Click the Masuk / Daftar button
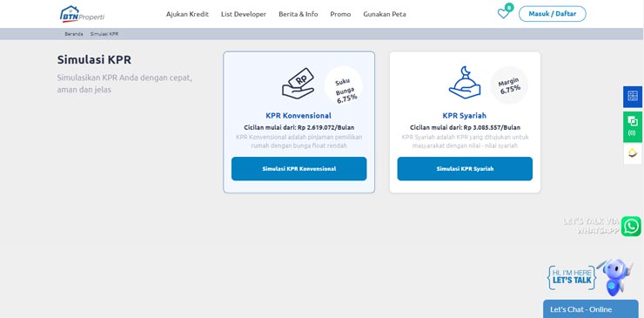 pyautogui.click(x=553, y=14)
